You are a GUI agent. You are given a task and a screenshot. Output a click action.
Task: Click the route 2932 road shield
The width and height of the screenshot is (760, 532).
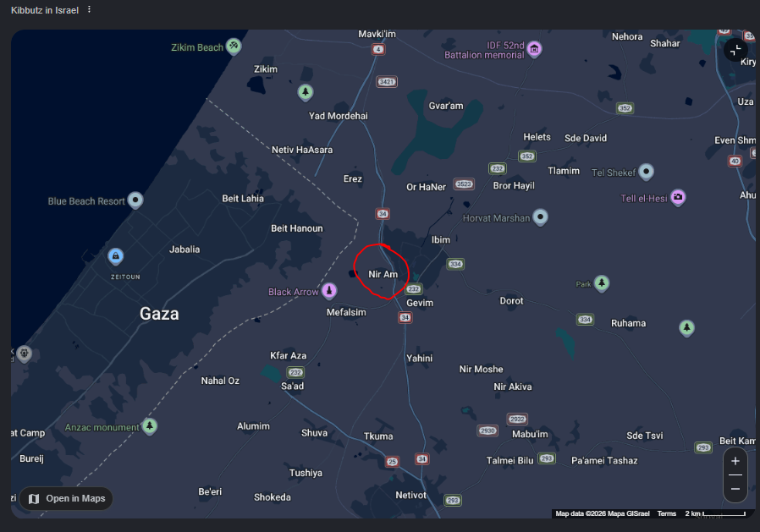517,420
